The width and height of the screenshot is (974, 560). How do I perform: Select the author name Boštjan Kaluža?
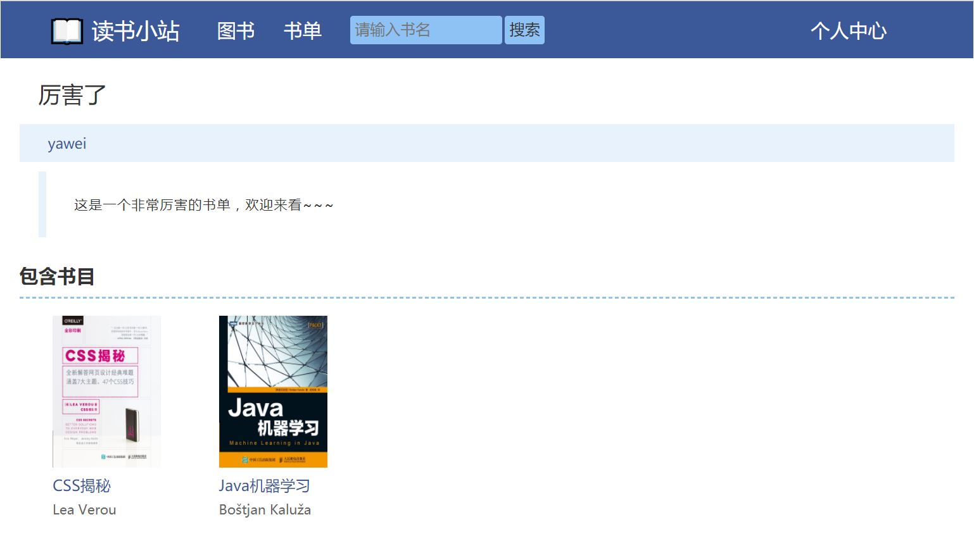tap(265, 509)
